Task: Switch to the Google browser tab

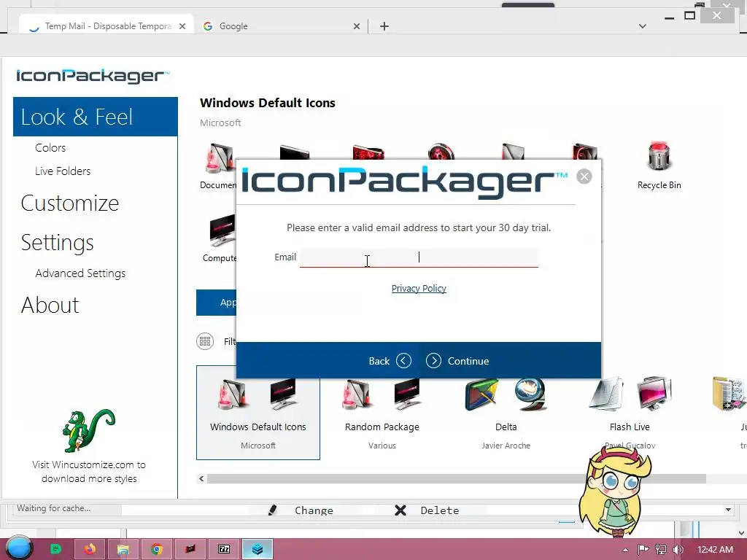Action: point(281,26)
